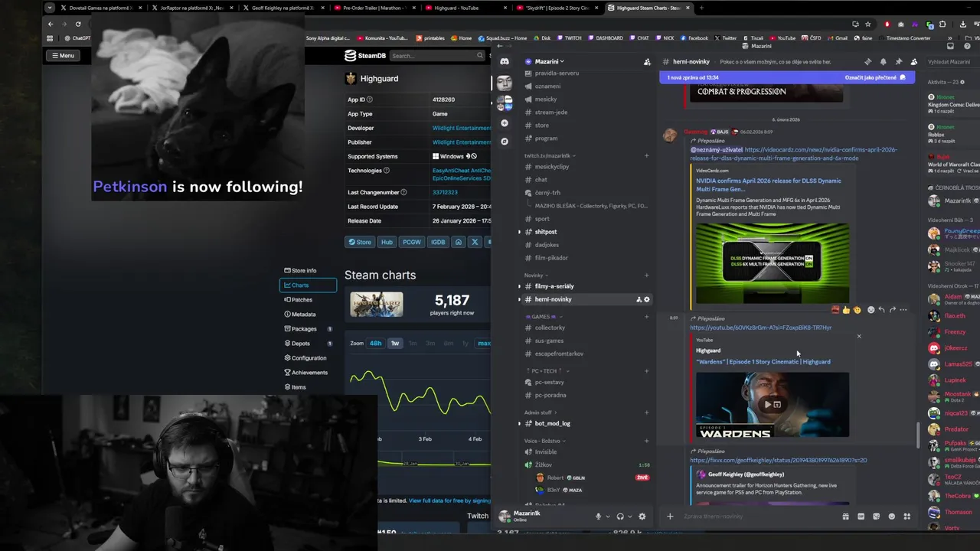Collapse the Voice - Božstvo category
This screenshot has width=980, height=551.
coord(545,441)
